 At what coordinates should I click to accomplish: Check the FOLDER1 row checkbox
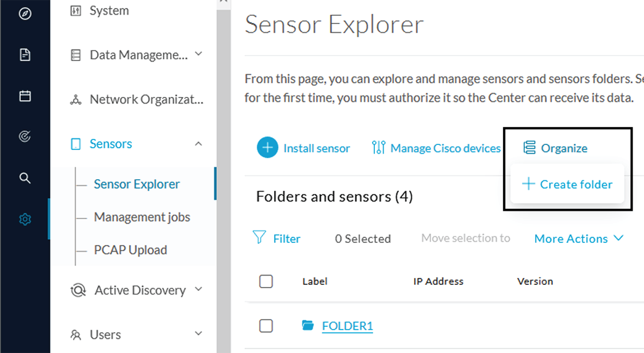tap(266, 326)
